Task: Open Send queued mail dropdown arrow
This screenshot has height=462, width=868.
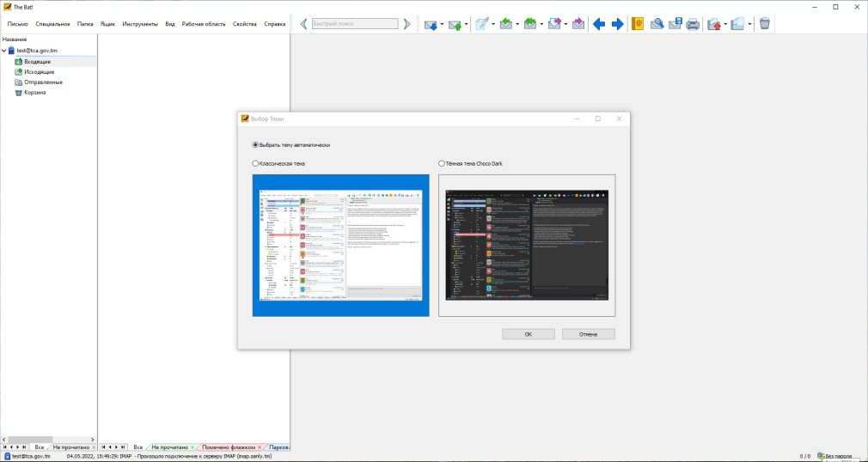Action: point(466,24)
